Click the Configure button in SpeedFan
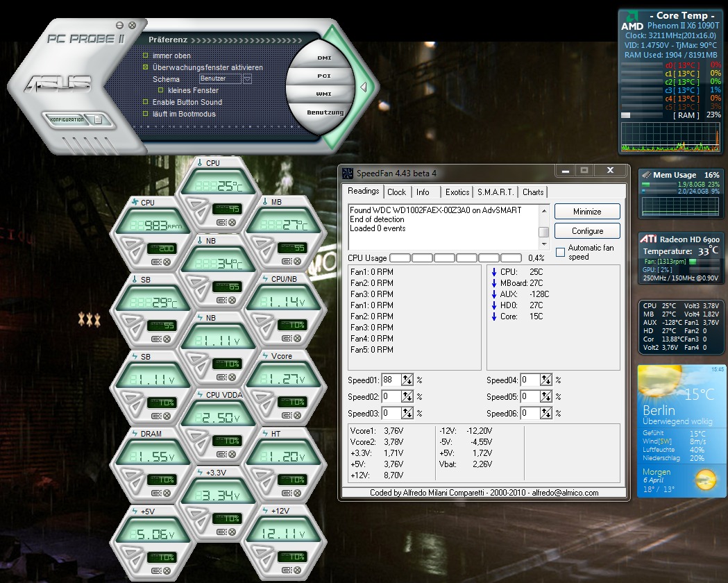This screenshot has width=728, height=583. (x=587, y=231)
